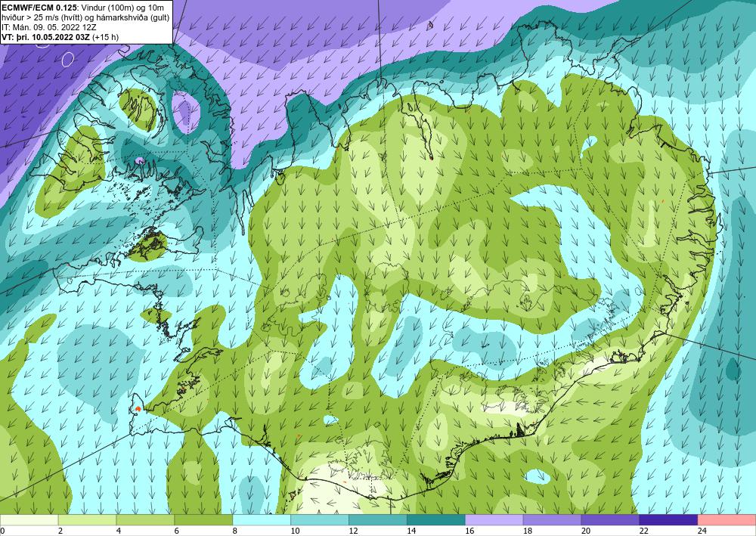Click the pink above-24 m/s legend swatch
This screenshot has width=756, height=536.
click(727, 520)
